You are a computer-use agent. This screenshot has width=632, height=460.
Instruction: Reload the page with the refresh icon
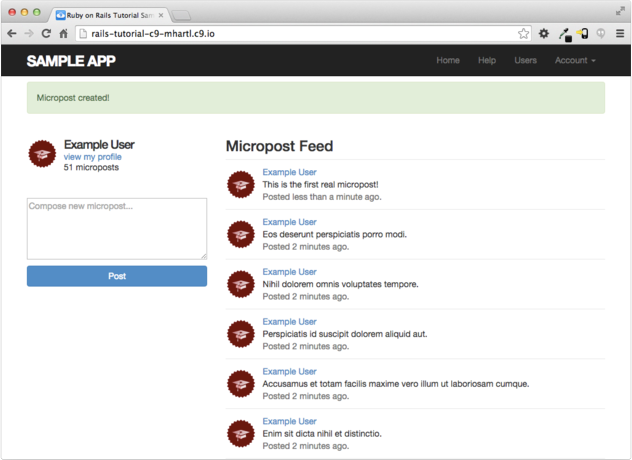coord(45,33)
